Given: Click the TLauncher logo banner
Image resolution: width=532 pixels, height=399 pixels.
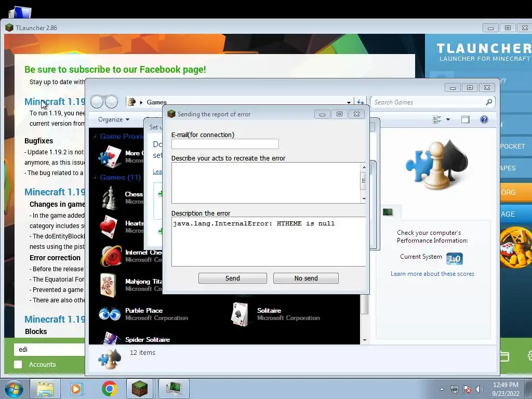Looking at the screenshot, I should (483, 52).
